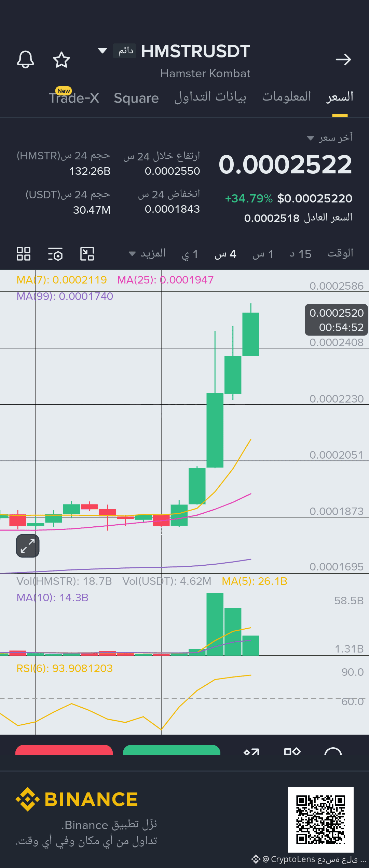This screenshot has height=868, width=369.
Task: Tap the 24h USDT volume 30.47M
Action: (x=92, y=210)
